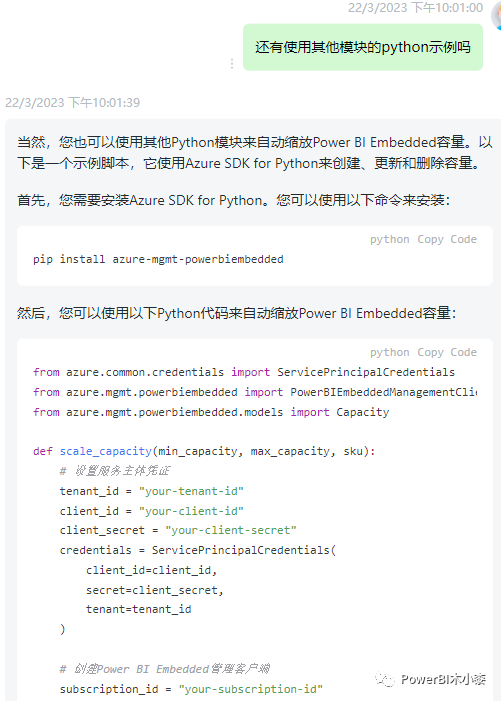Open the three-dot menu beside the user message

[232, 63]
